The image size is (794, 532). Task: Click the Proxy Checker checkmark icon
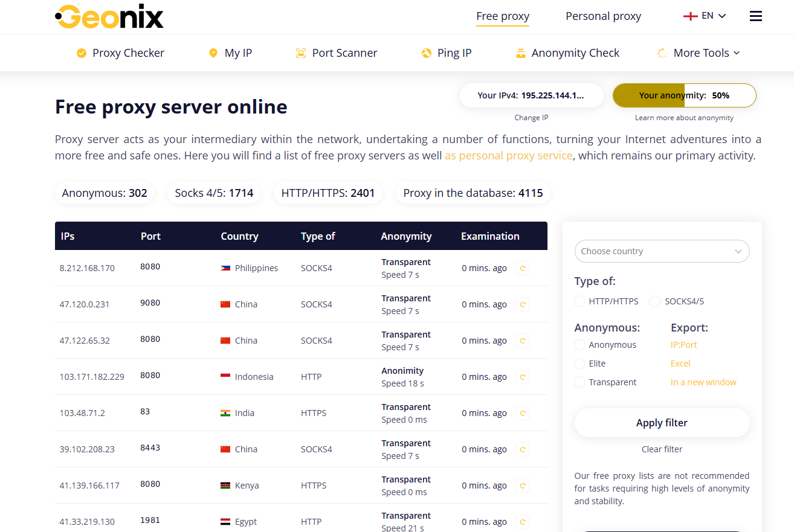point(82,53)
